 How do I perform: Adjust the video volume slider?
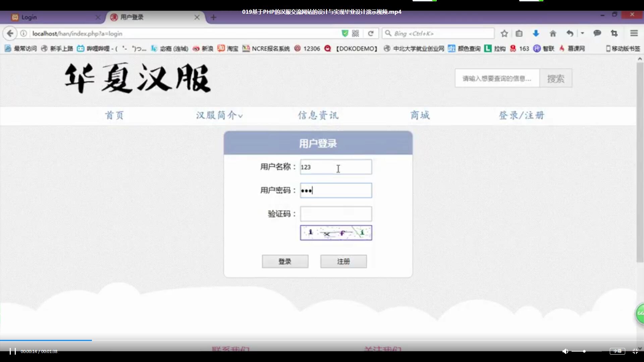tap(586, 351)
